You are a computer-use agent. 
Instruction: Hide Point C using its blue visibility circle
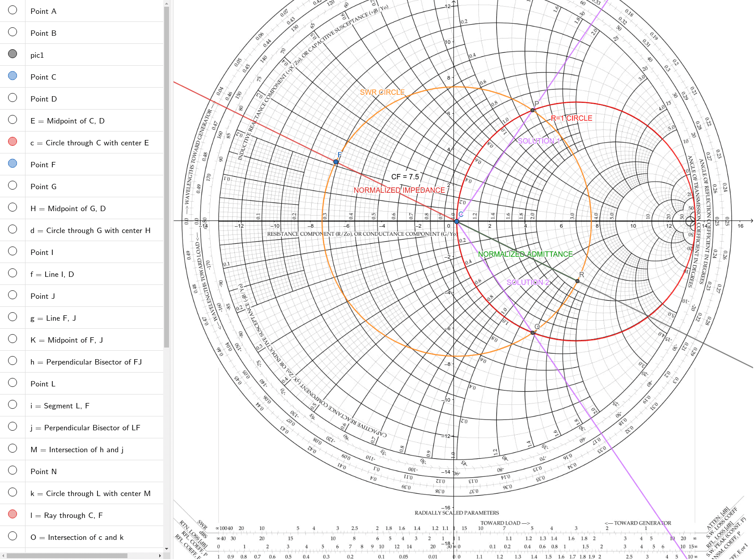[13, 76]
